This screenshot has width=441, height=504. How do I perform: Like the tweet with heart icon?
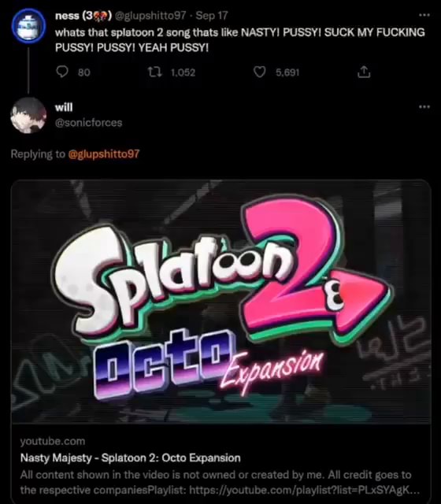pyautogui.click(x=259, y=72)
